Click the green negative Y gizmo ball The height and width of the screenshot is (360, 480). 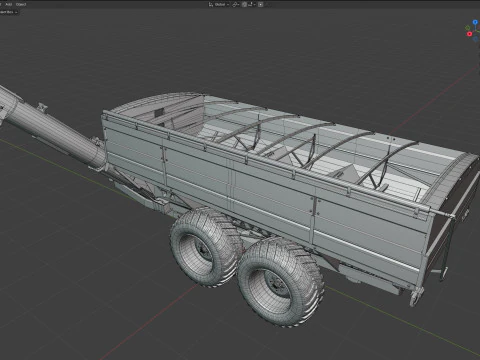[x=468, y=27]
